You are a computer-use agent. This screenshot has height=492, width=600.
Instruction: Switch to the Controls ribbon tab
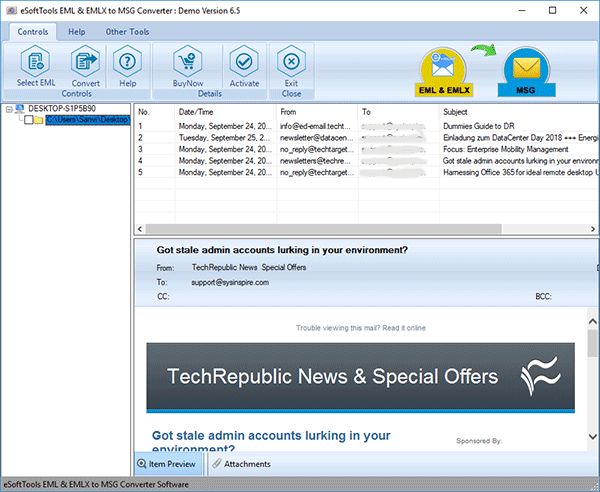(x=33, y=32)
